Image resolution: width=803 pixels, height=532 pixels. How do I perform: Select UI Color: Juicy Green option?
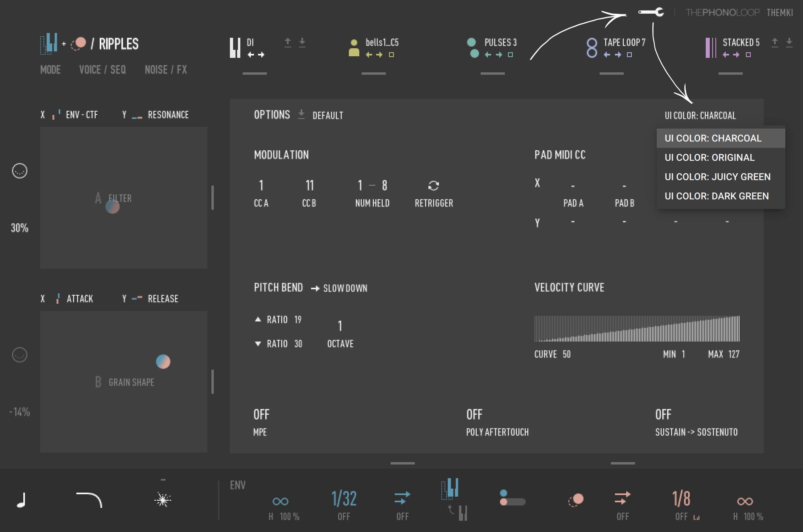717,177
